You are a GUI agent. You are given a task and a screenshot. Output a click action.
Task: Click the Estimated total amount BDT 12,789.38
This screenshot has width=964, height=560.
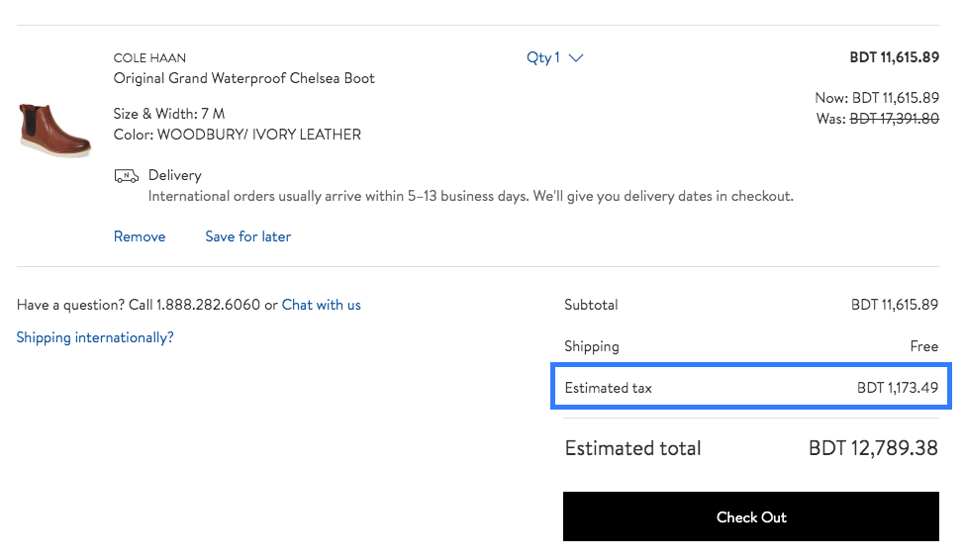[873, 448]
